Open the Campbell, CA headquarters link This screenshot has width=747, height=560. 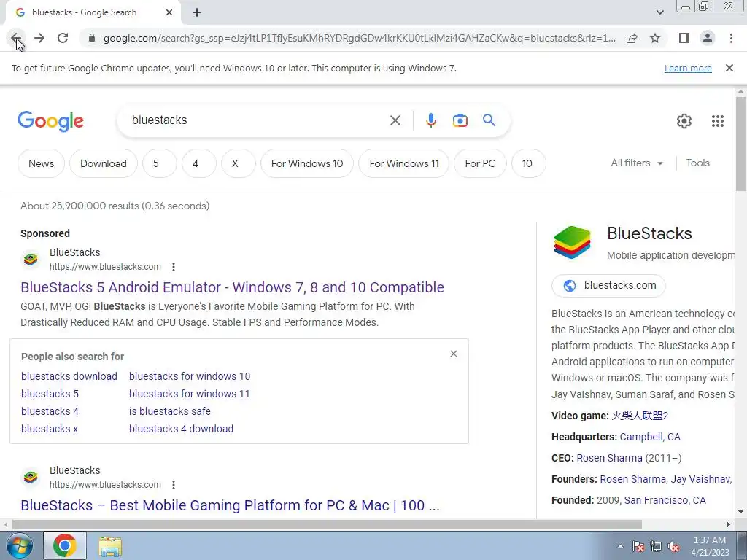pos(650,437)
